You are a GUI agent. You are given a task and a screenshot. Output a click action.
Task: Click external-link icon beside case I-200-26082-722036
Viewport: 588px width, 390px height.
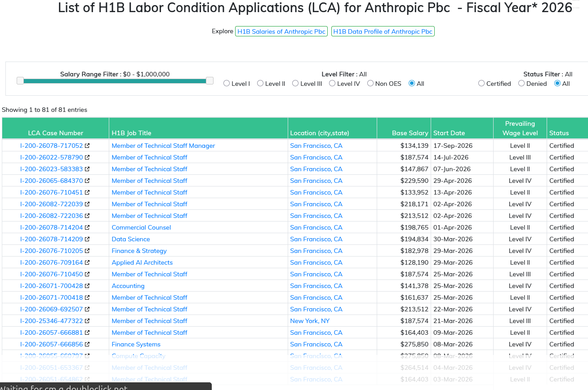[x=87, y=216]
